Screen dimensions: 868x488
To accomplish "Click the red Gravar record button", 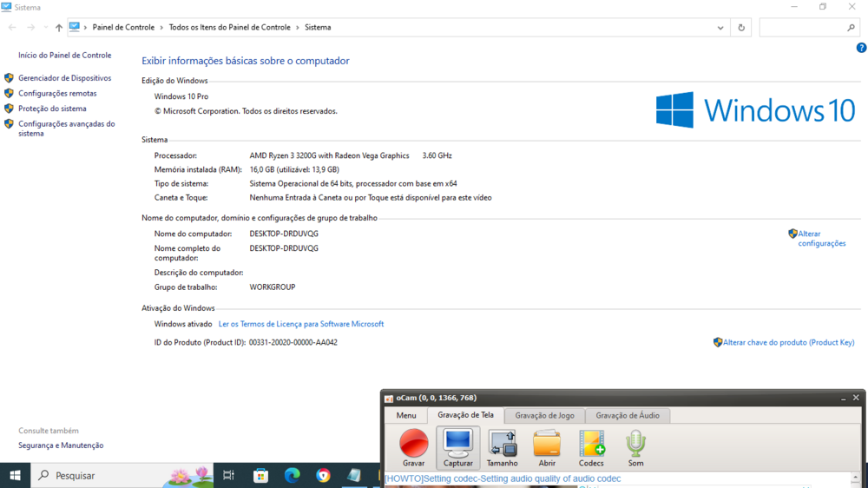I will pos(413,444).
